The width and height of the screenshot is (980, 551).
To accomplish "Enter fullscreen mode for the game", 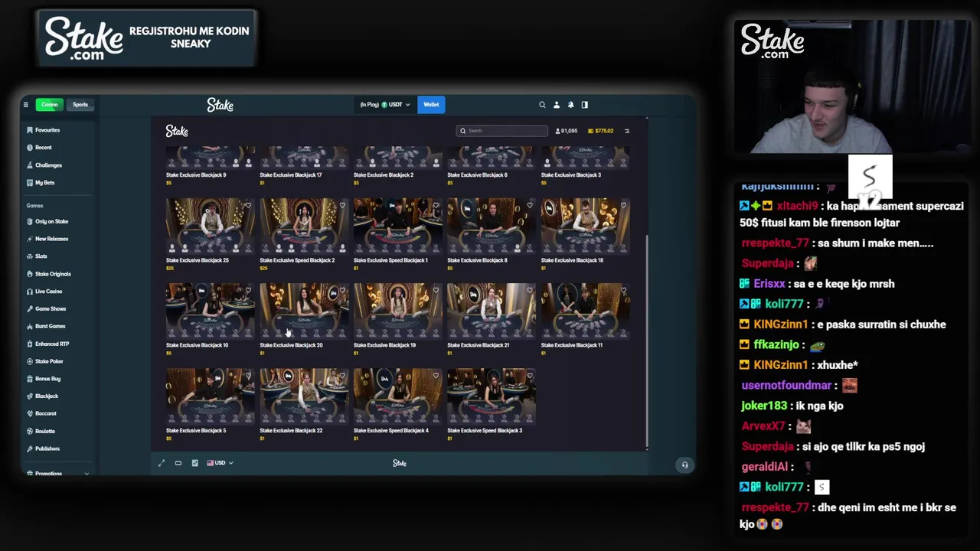I will 162,463.
